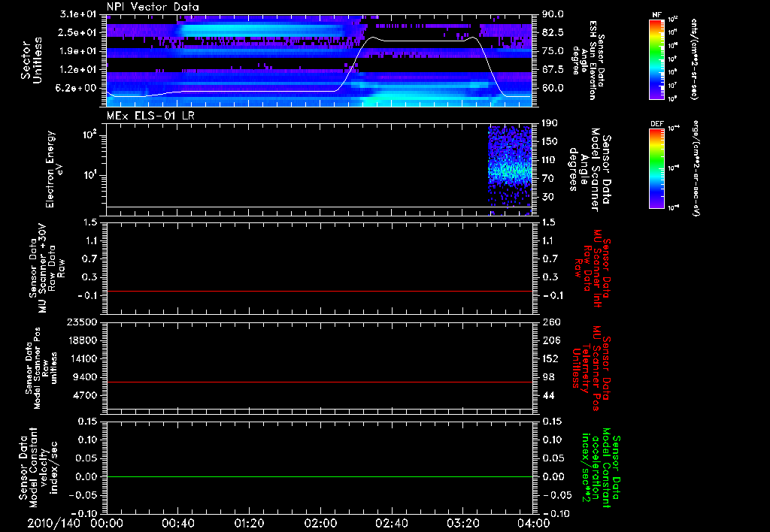Click the 'Sector Unitless' axis label
The image size is (770, 532).
point(32,60)
